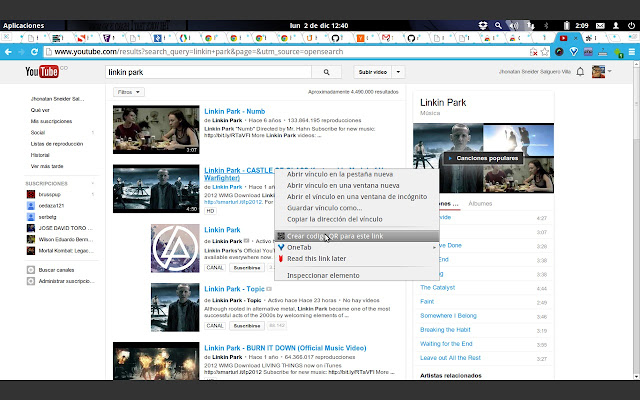The height and width of the screenshot is (400, 640).
Task: Collapse the Suscripciones section arrow
Action: (93, 183)
